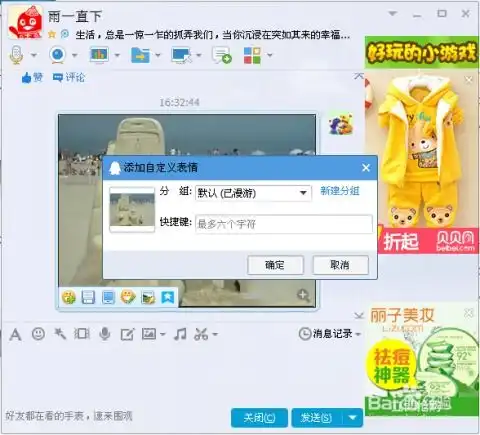
Task: Open the emoticon picker smiley
Action: click(38, 334)
